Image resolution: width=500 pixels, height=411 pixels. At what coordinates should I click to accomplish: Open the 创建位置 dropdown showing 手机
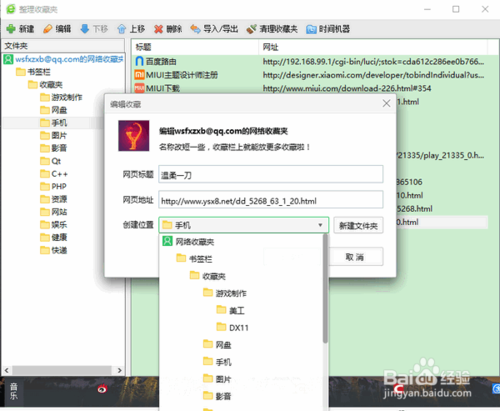click(x=244, y=225)
